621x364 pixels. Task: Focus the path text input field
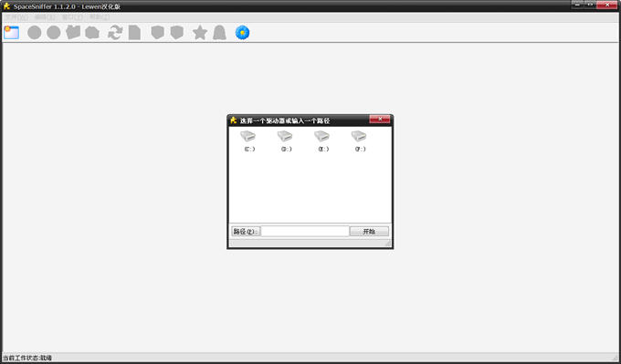tap(305, 232)
